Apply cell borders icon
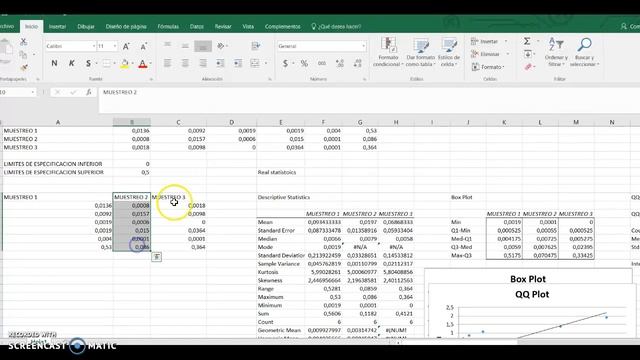The width and height of the screenshot is (640, 360). coord(107,63)
